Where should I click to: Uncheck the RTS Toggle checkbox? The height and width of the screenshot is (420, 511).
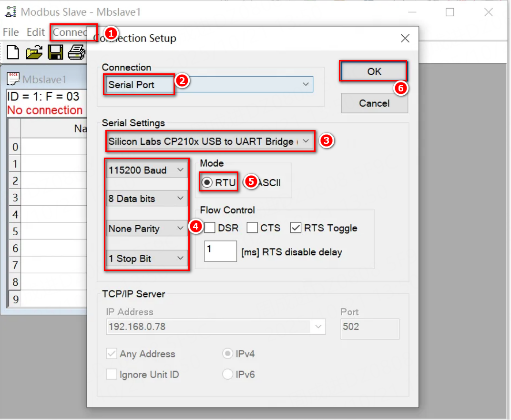tap(296, 228)
